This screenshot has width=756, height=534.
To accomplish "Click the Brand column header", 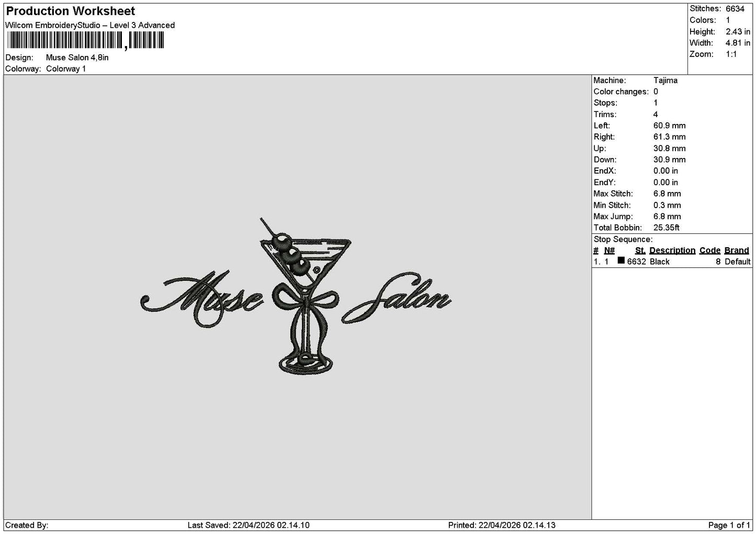I will click(x=737, y=251).
